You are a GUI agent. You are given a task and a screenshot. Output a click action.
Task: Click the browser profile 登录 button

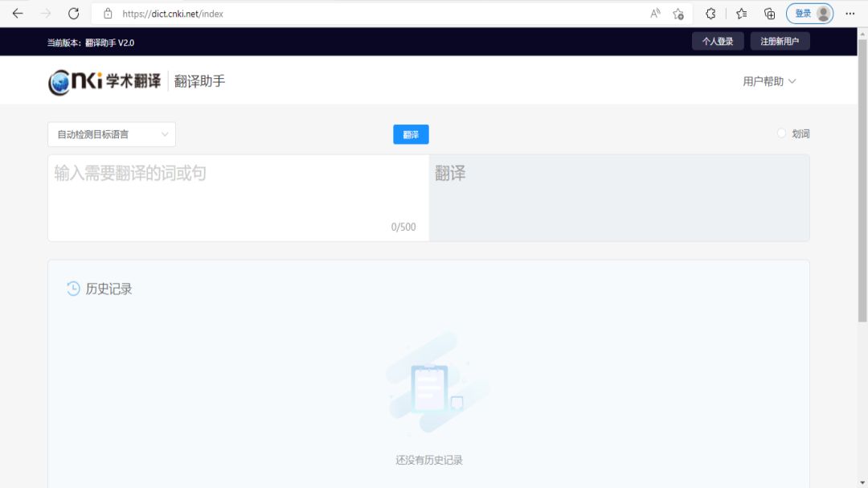click(x=809, y=14)
